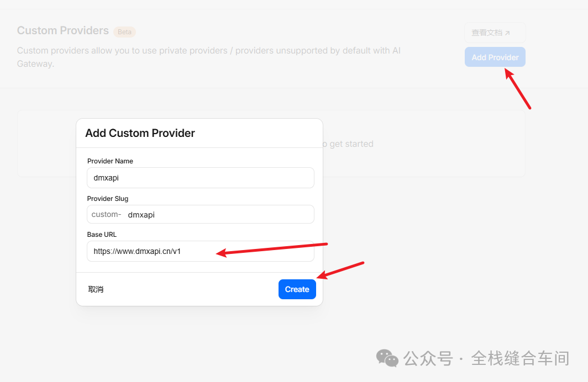
Task: Click the Add Custom Provider dialog title
Action: coord(140,133)
